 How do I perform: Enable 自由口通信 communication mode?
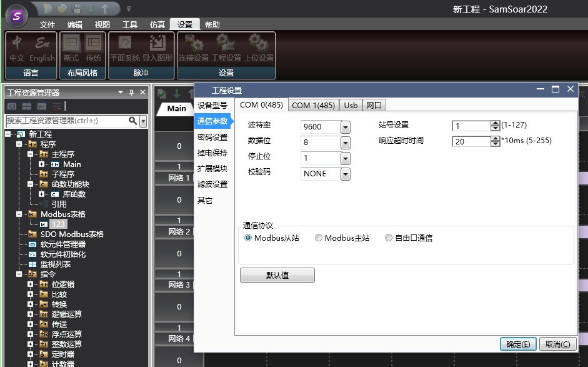point(388,238)
